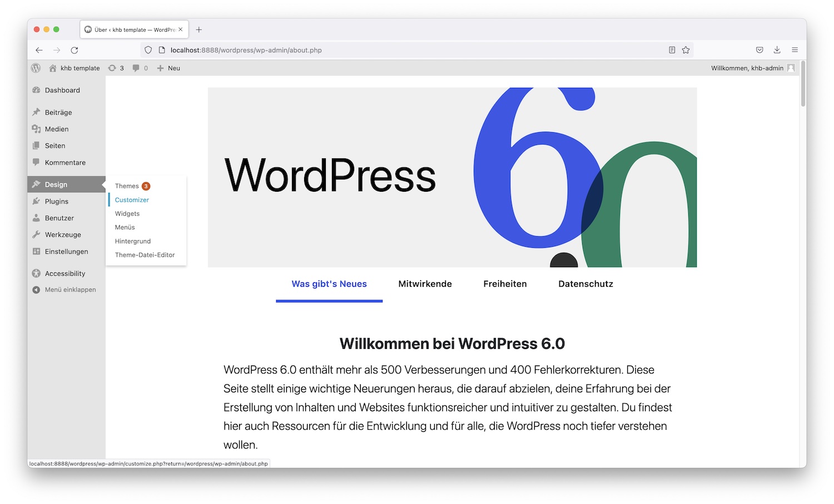Toggle reader view icon in address bar

(672, 50)
